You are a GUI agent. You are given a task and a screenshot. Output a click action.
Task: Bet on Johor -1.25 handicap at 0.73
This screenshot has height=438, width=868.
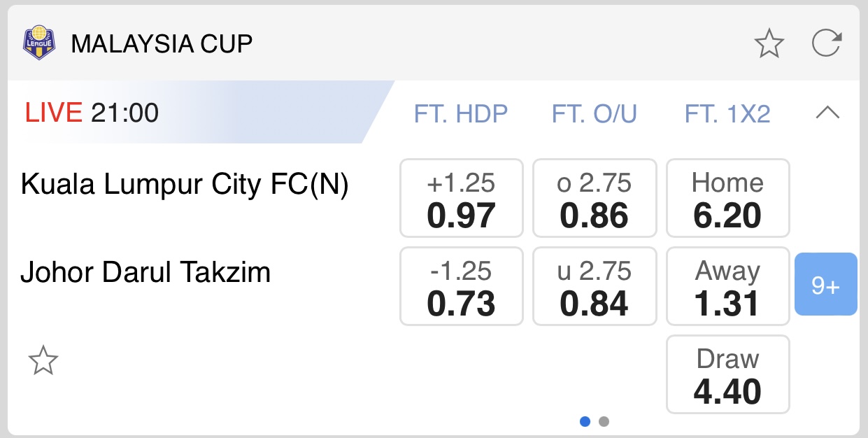pos(461,286)
